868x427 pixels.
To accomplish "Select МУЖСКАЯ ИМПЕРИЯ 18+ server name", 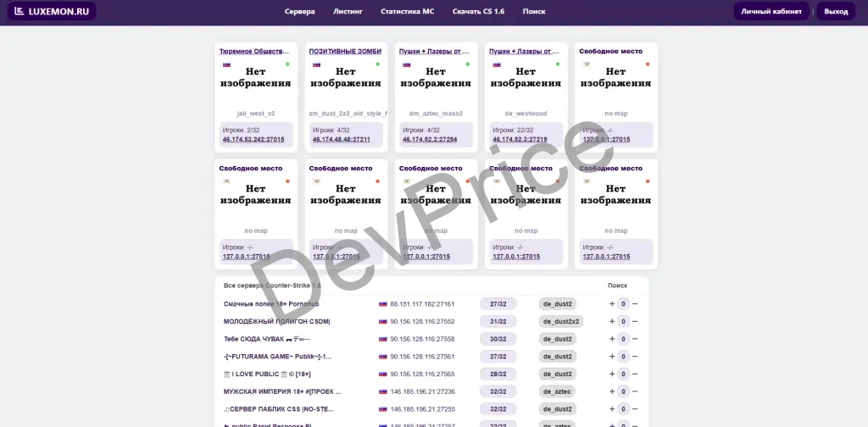I will 282,391.
